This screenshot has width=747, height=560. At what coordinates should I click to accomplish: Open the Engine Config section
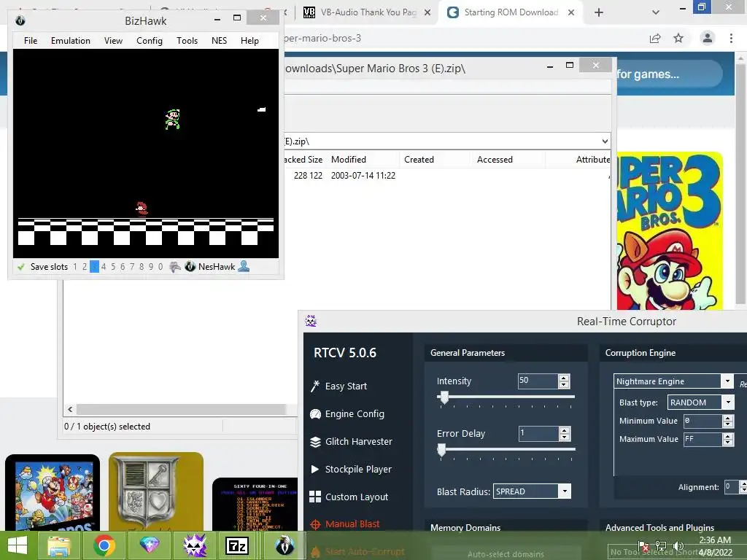pyautogui.click(x=355, y=414)
